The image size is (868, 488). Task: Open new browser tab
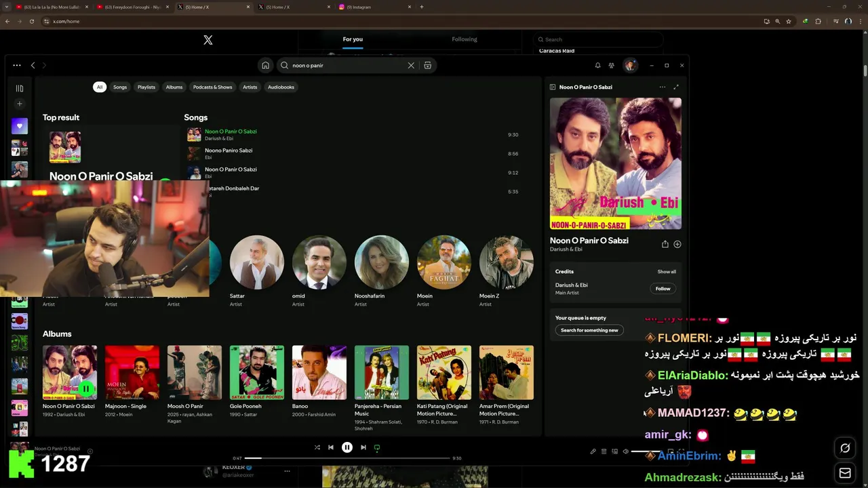pyautogui.click(x=422, y=7)
